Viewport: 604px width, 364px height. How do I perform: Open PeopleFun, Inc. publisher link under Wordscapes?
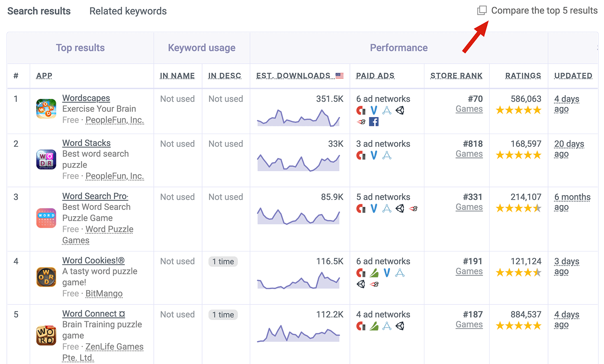[115, 120]
